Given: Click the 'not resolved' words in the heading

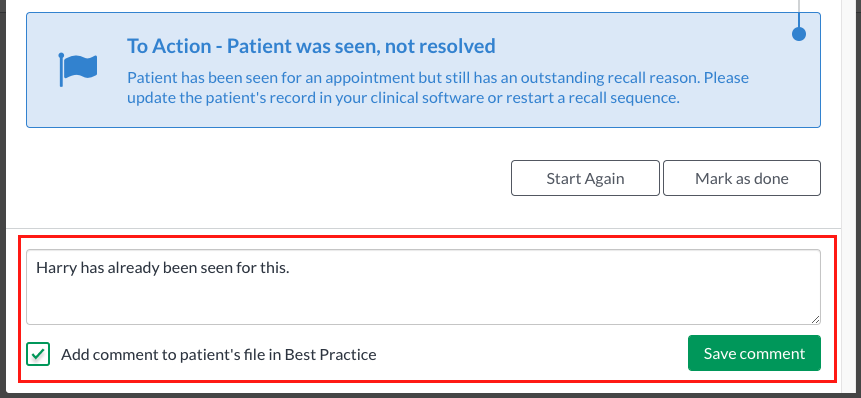Looking at the screenshot, I should (x=440, y=46).
